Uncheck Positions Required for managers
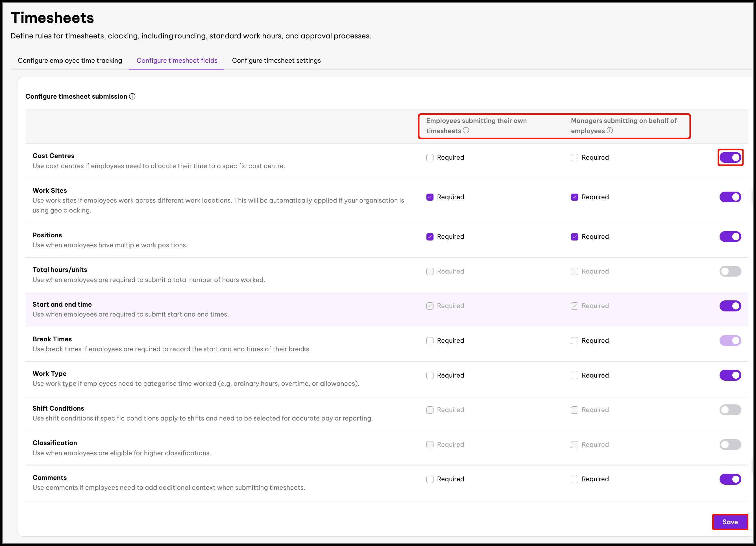The height and width of the screenshot is (546, 756). tap(575, 237)
